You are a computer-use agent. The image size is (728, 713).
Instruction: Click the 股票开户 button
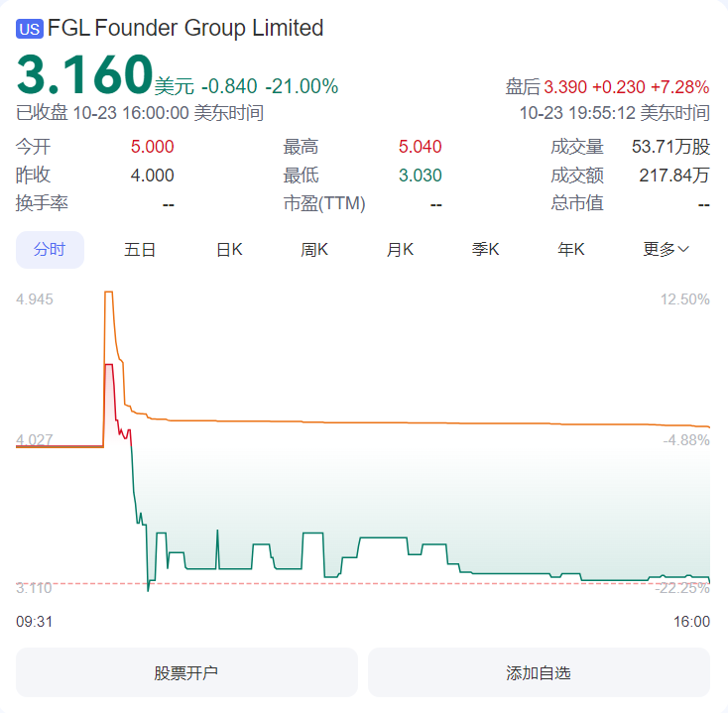tap(186, 672)
